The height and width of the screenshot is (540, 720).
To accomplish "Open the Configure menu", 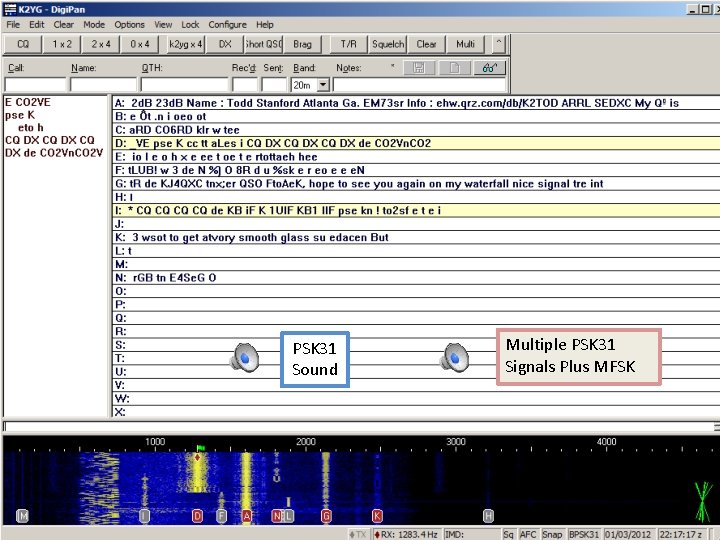I will [x=227, y=25].
